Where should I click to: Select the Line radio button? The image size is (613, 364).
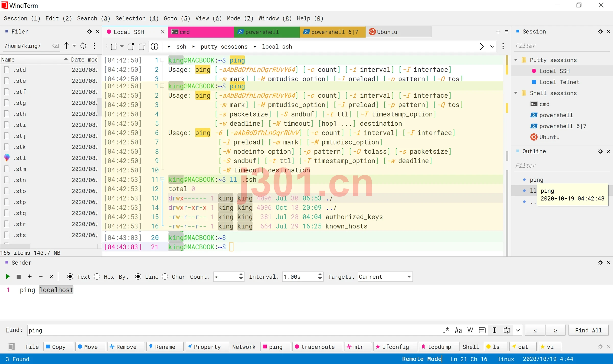138,277
